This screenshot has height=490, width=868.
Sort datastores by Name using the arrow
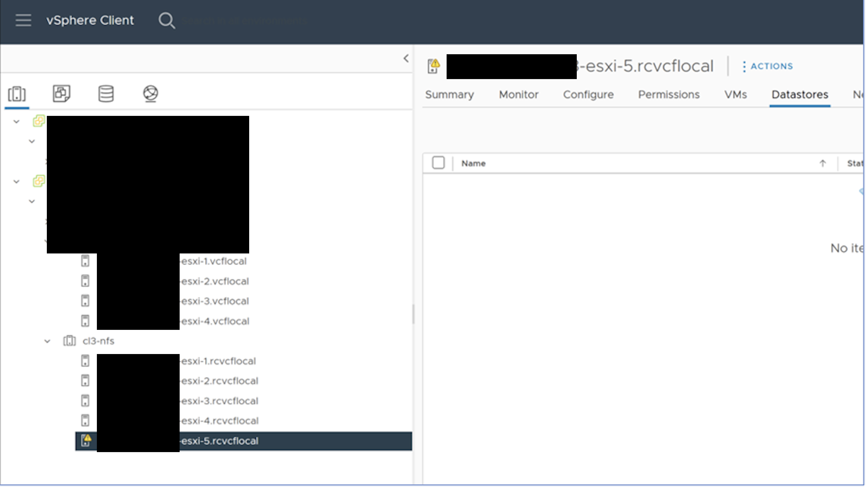(x=823, y=163)
